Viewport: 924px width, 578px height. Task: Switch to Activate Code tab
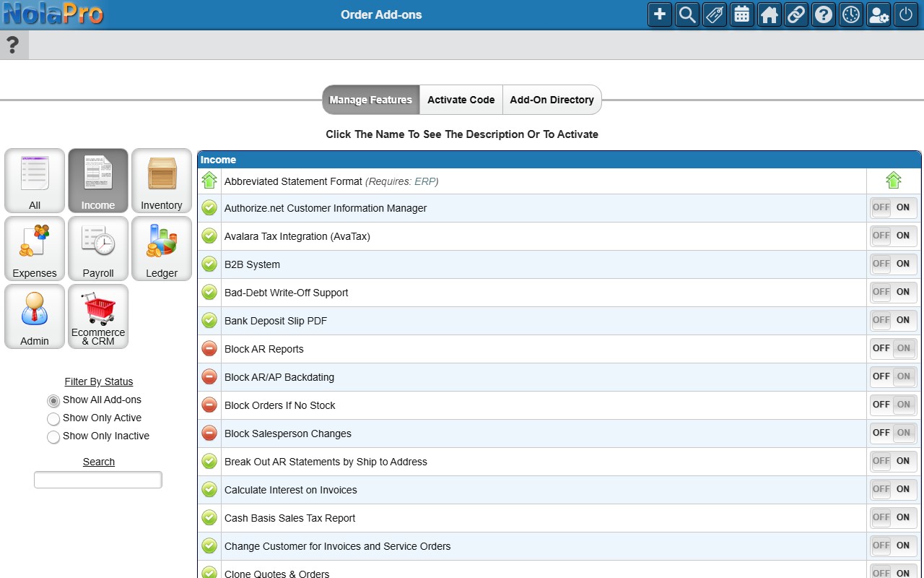click(x=461, y=100)
